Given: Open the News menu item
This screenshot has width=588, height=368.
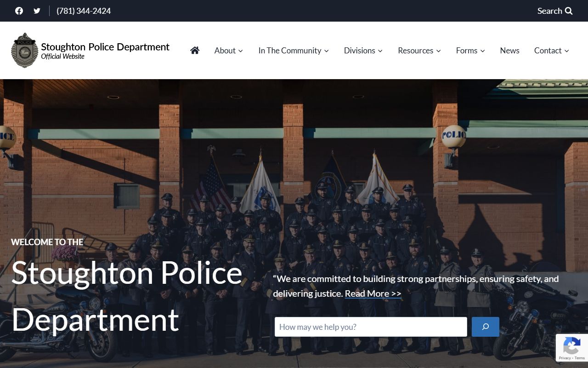Looking at the screenshot, I should point(509,51).
